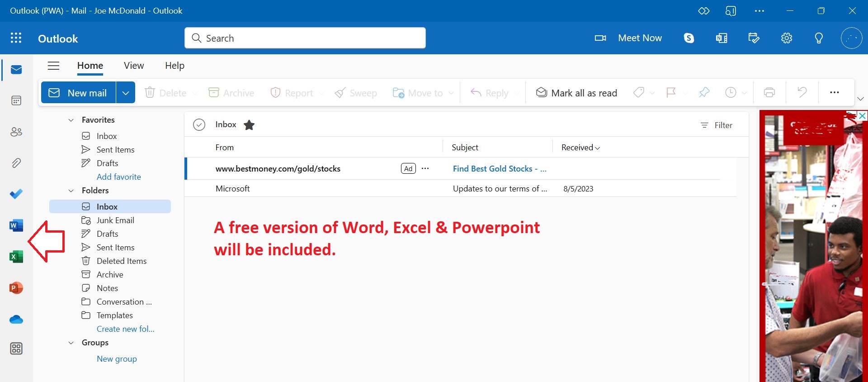Collapse the Groups section
The height and width of the screenshot is (382, 868).
(71, 343)
